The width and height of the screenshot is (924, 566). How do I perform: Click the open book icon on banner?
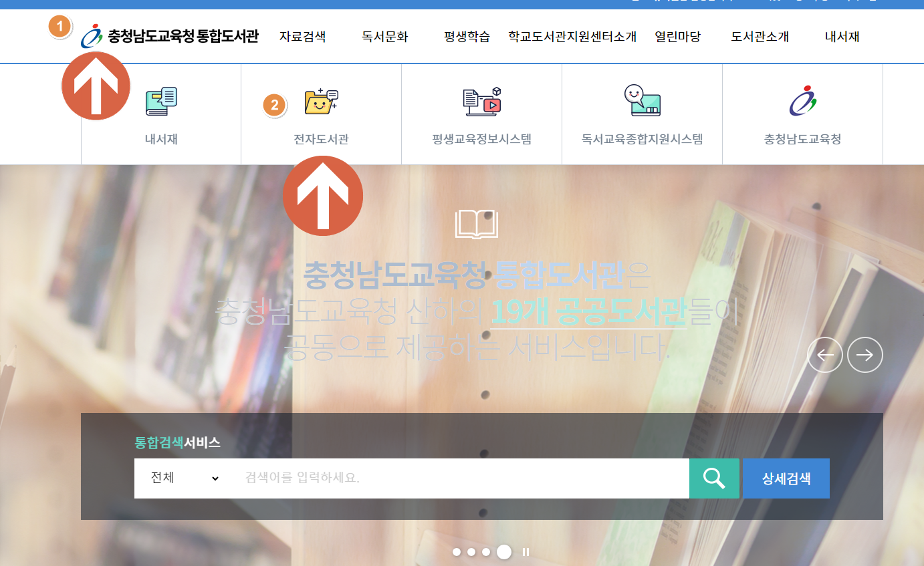(477, 224)
